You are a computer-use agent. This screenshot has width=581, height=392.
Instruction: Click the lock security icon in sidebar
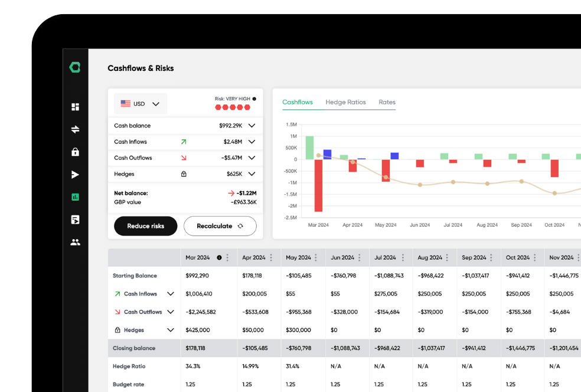74,152
